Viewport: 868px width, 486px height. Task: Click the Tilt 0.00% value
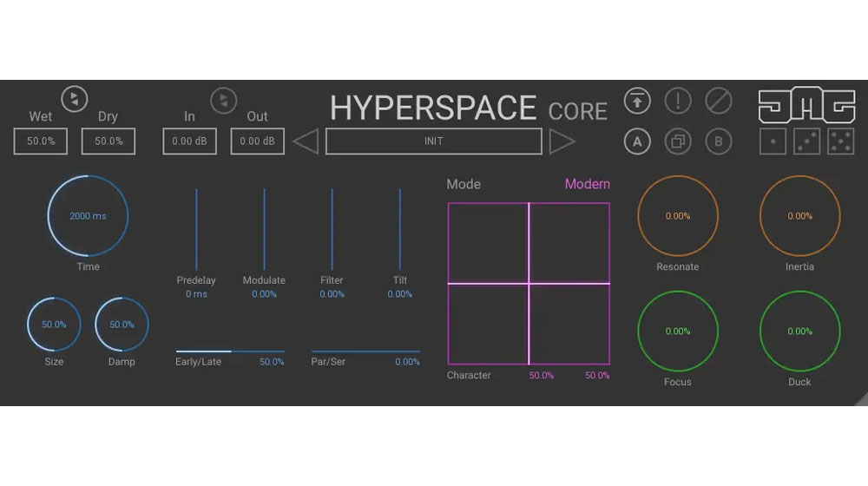[399, 294]
